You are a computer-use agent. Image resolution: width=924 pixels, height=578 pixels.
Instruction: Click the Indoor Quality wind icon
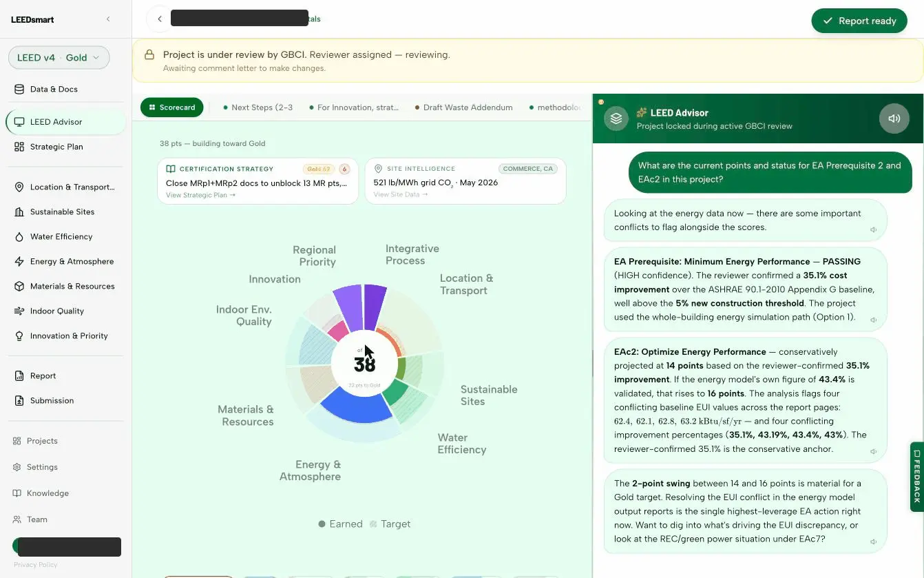19,311
